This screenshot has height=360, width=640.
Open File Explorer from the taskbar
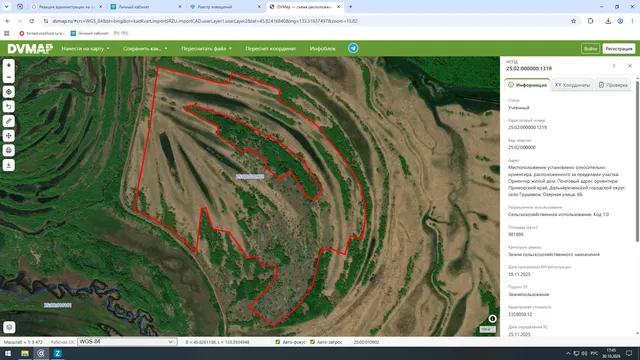pos(25,353)
